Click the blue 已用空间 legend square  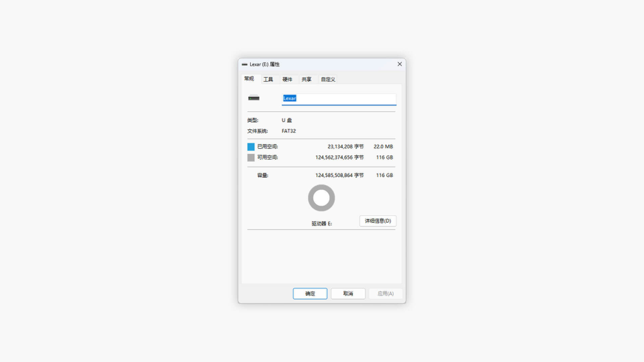[x=251, y=146]
